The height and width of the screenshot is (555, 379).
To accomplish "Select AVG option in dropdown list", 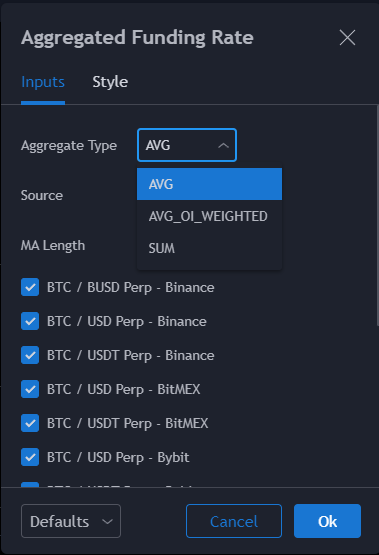I will coord(209,184).
